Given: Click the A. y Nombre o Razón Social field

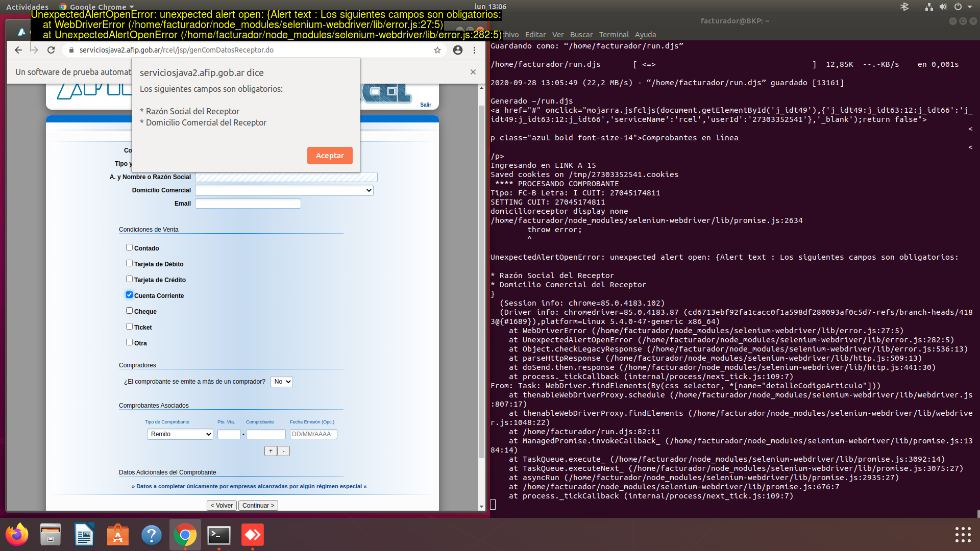Looking at the screenshot, I should [286, 177].
